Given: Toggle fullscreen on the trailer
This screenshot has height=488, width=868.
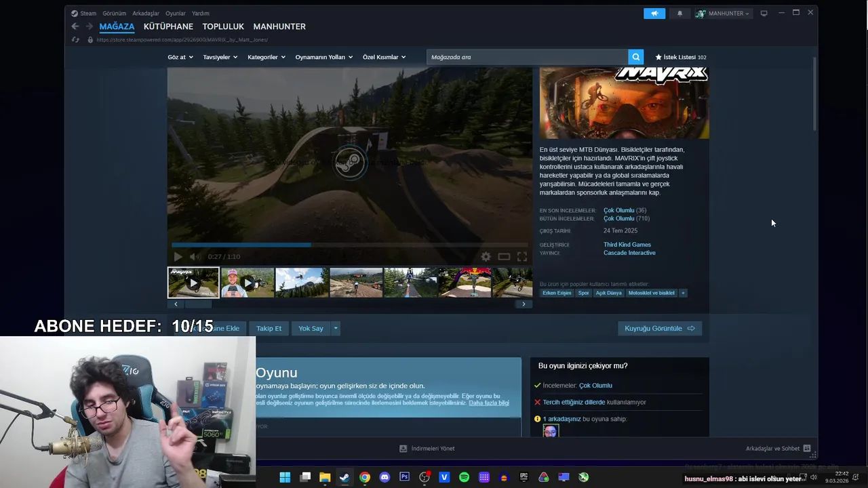Looking at the screenshot, I should point(522,256).
